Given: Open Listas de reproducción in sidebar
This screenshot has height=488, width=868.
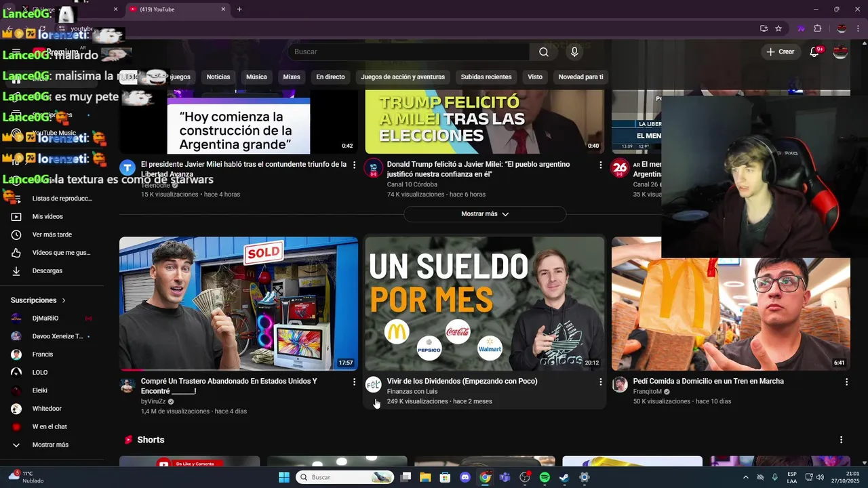Looking at the screenshot, I should (52, 199).
